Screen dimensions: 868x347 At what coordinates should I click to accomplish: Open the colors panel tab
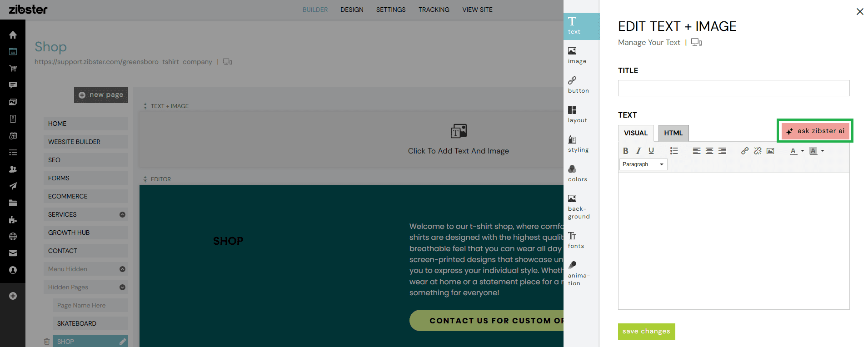[x=577, y=173]
